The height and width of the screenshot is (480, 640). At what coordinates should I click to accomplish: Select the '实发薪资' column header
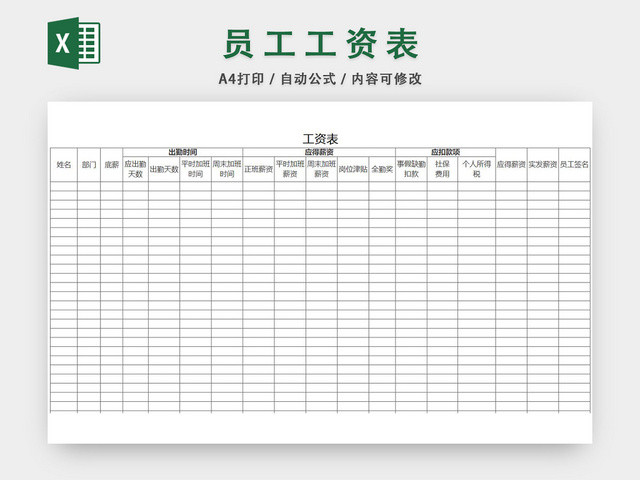coord(543,165)
